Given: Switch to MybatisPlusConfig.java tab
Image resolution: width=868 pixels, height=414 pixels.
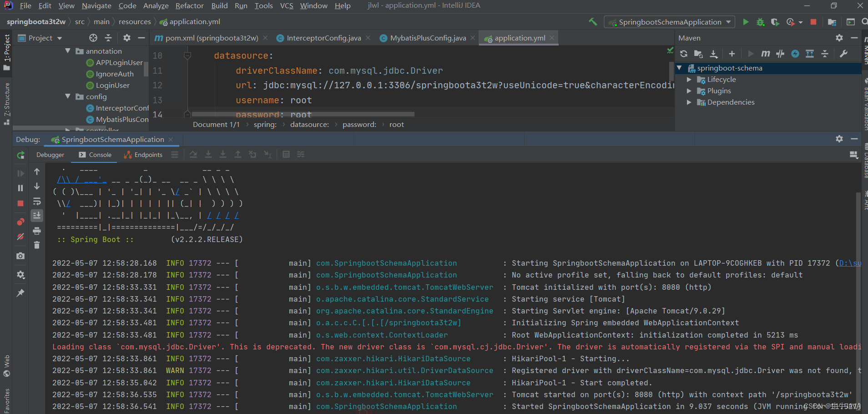Looking at the screenshot, I should (x=428, y=38).
